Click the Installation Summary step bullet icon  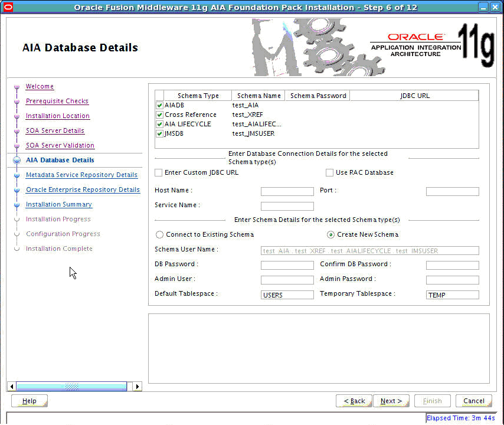pos(17,205)
